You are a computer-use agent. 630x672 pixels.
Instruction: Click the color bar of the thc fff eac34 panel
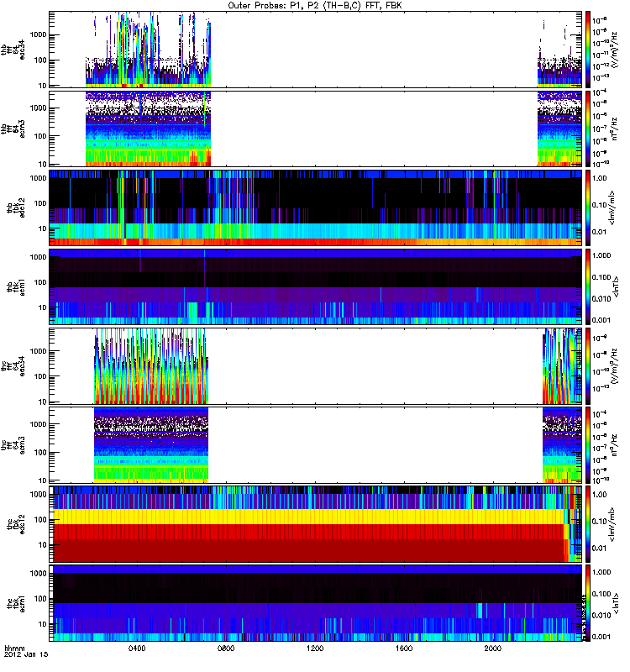click(x=587, y=366)
